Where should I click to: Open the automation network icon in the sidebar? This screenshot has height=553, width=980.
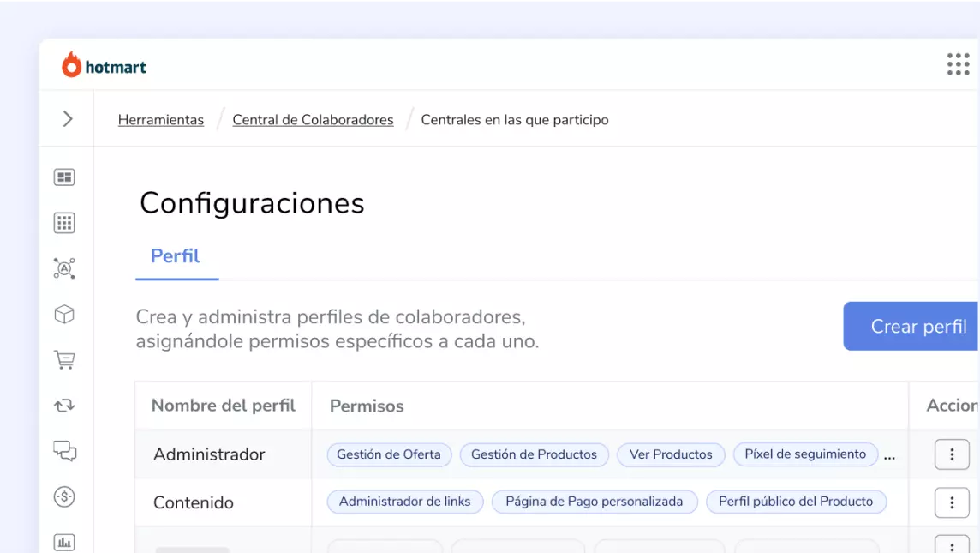point(66,268)
